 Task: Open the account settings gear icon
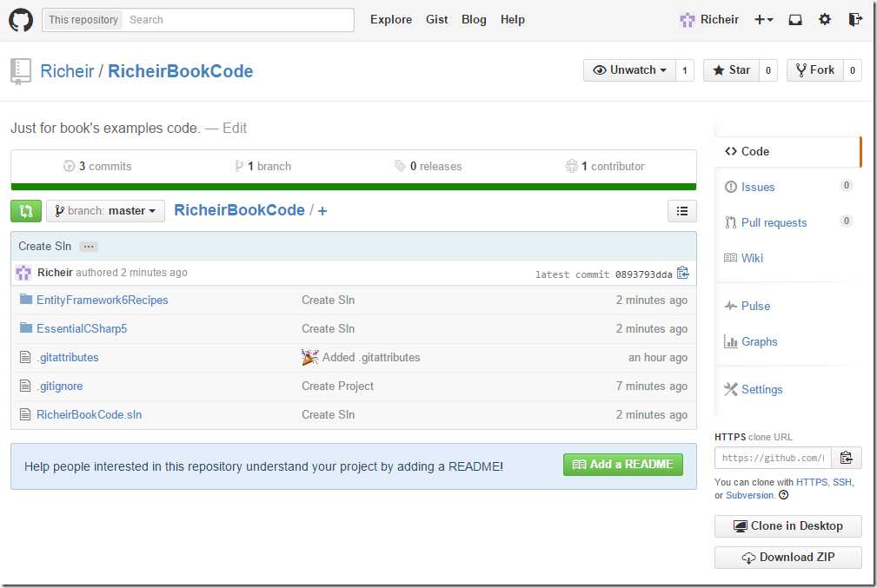pyautogui.click(x=825, y=20)
